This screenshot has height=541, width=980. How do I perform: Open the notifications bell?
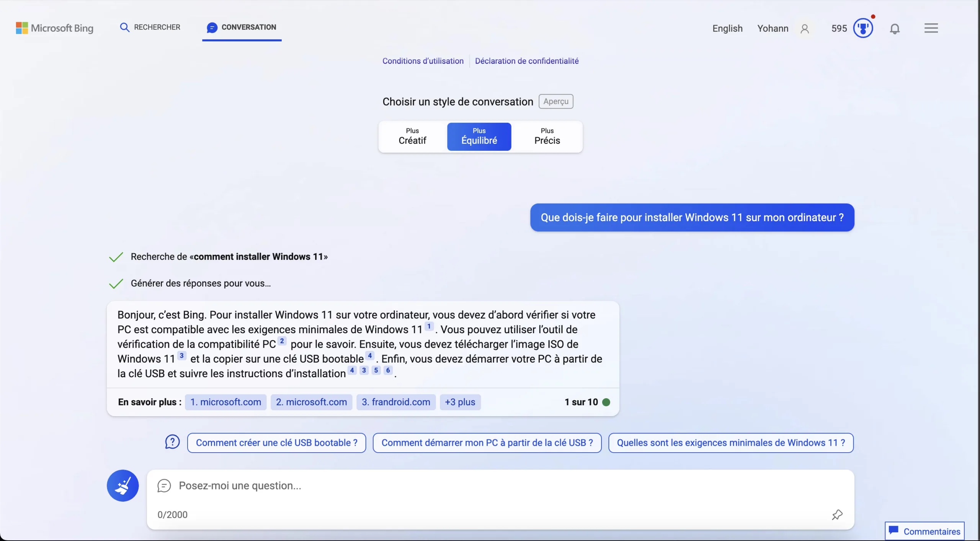(x=895, y=29)
